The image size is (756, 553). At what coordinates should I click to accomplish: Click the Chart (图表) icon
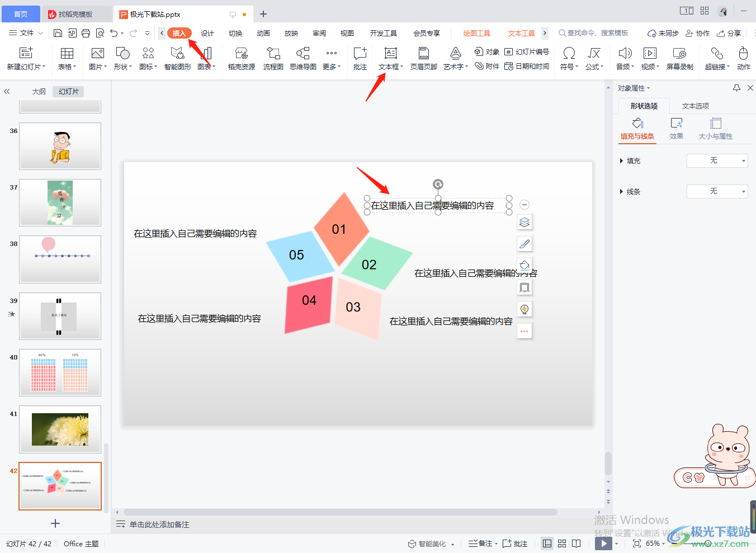206,53
